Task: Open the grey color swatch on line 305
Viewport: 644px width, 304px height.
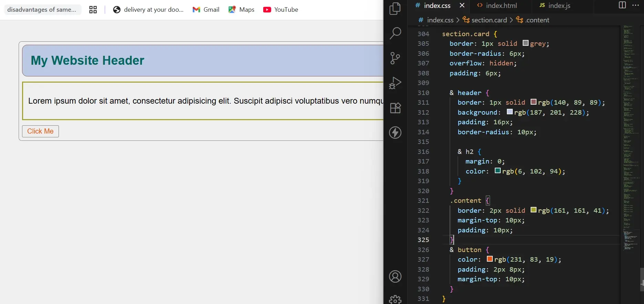Action: point(526,43)
